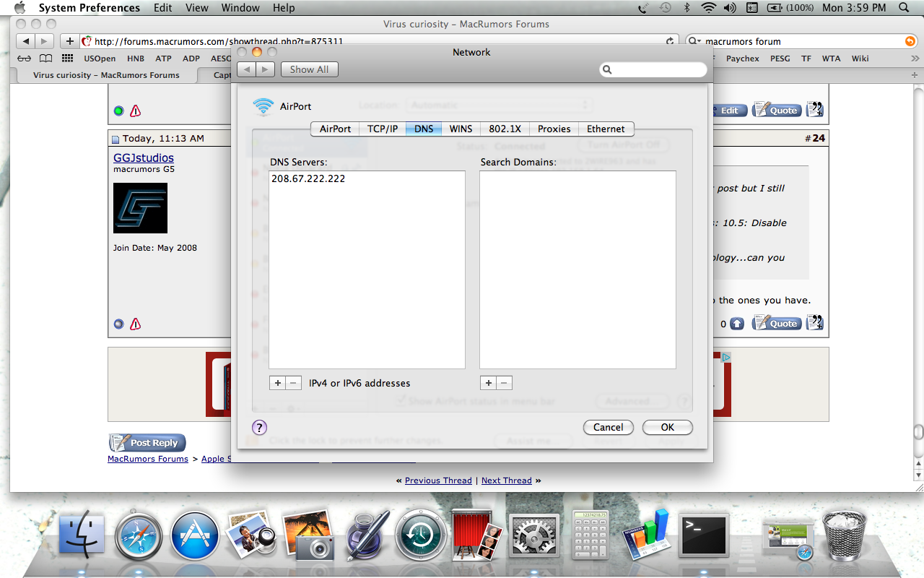Open Network help question mark button

coord(260,427)
